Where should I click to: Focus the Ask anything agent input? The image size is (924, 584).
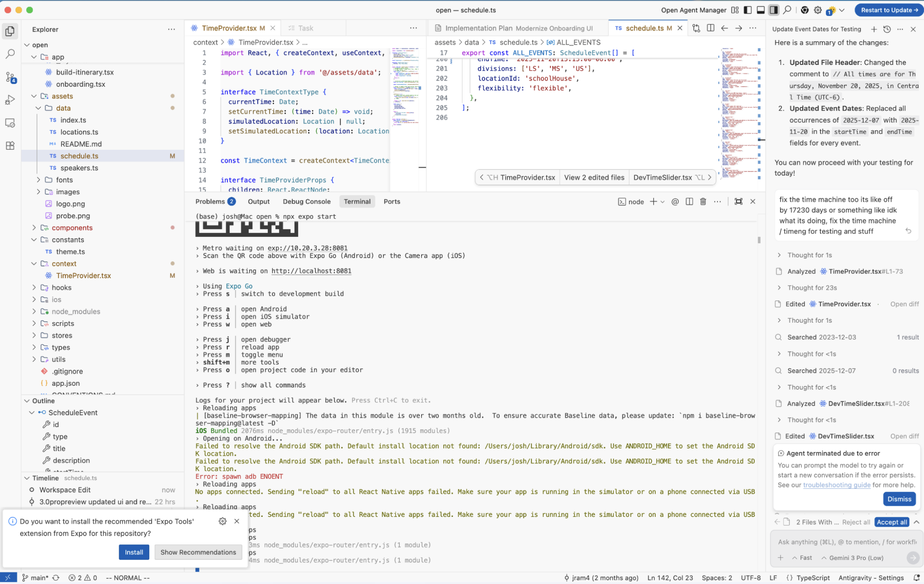coord(847,542)
